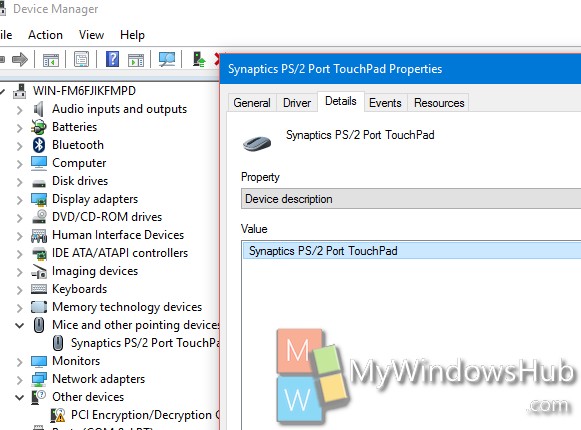The image size is (581, 430).
Task: Click Scan for hardware changes icon
Action: tap(167, 59)
